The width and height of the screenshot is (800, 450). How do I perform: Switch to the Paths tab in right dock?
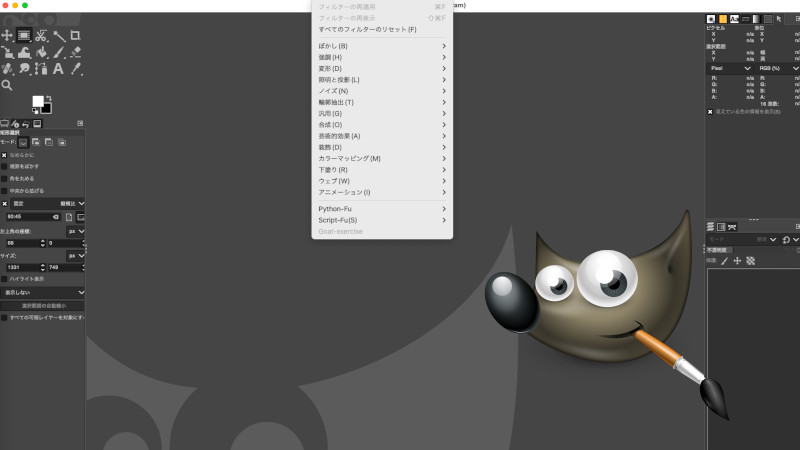732,227
